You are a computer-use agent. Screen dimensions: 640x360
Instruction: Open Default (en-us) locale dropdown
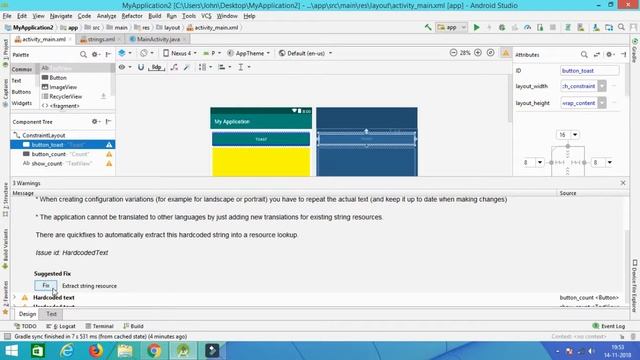(x=305, y=53)
